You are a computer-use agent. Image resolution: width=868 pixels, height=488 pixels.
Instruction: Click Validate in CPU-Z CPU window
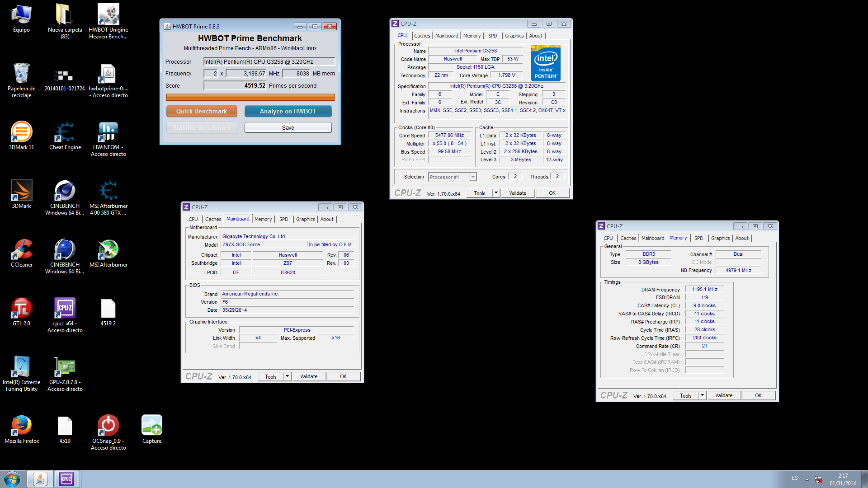(x=518, y=193)
